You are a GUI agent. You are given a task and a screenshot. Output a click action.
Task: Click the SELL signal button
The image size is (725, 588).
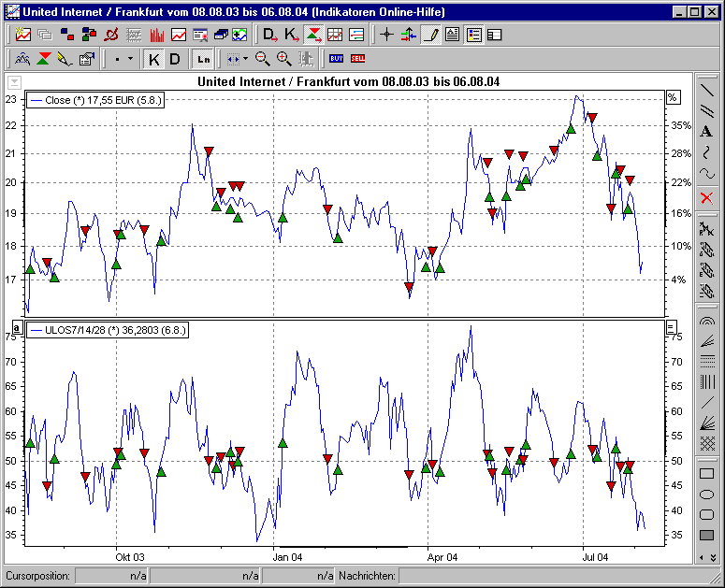tap(357, 59)
